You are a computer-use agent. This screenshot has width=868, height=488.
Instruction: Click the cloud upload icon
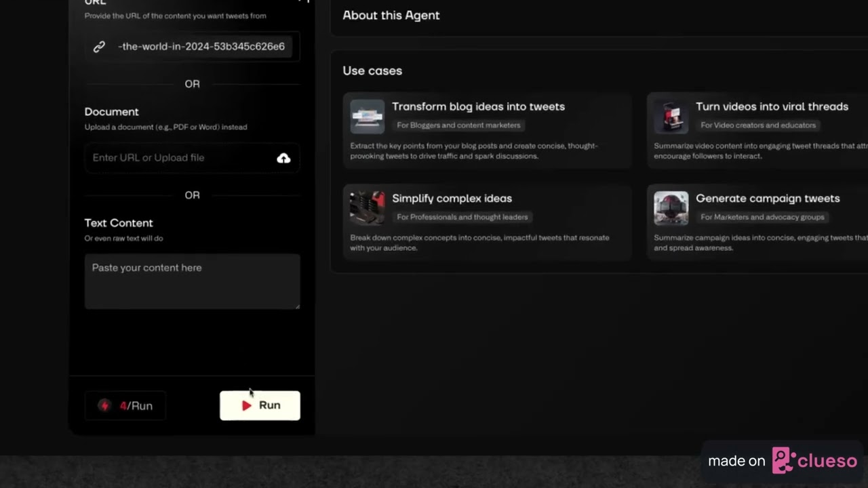(283, 158)
